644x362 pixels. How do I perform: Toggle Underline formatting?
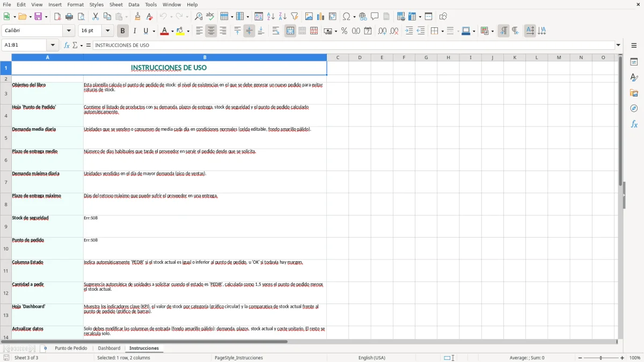pyautogui.click(x=146, y=31)
